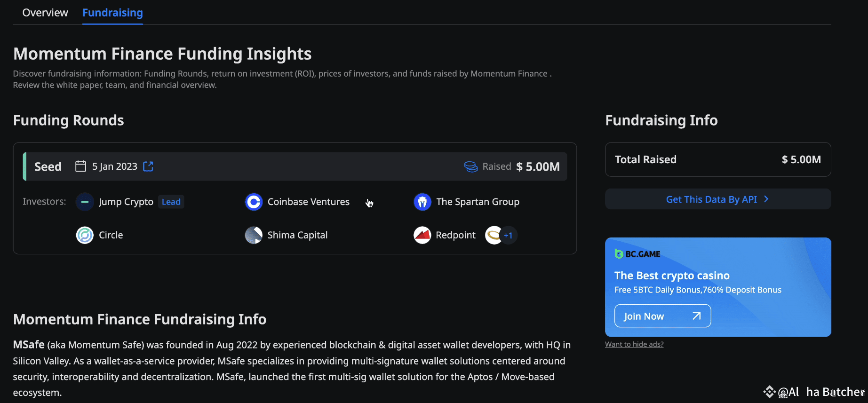Click the bold MSafe text in the description
Image resolution: width=868 pixels, height=403 pixels.
(29, 345)
